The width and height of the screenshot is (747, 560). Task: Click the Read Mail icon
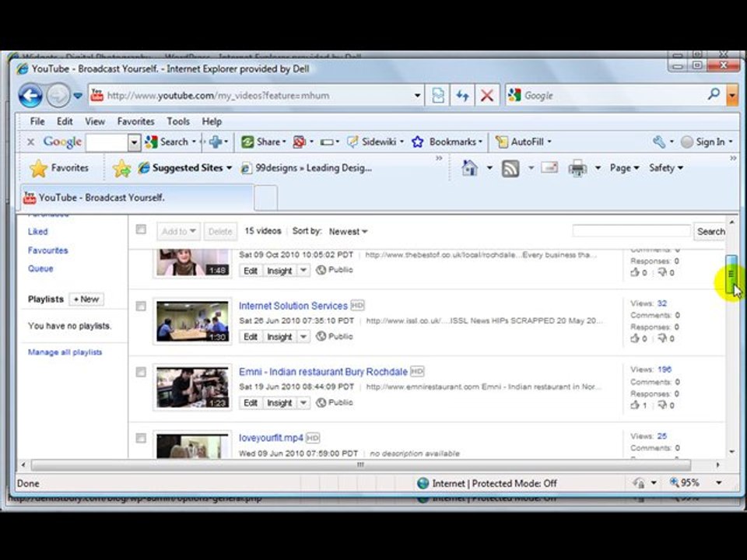point(549,168)
